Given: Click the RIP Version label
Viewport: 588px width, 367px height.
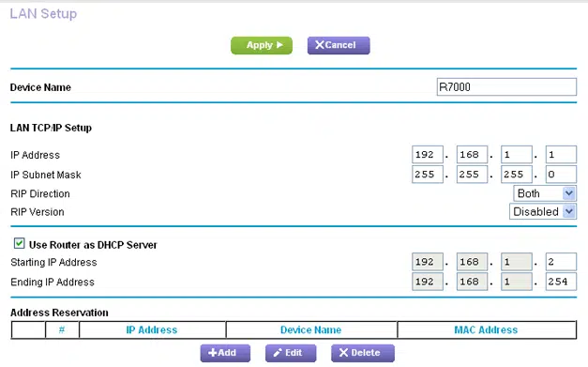Looking at the screenshot, I should click(38, 212).
